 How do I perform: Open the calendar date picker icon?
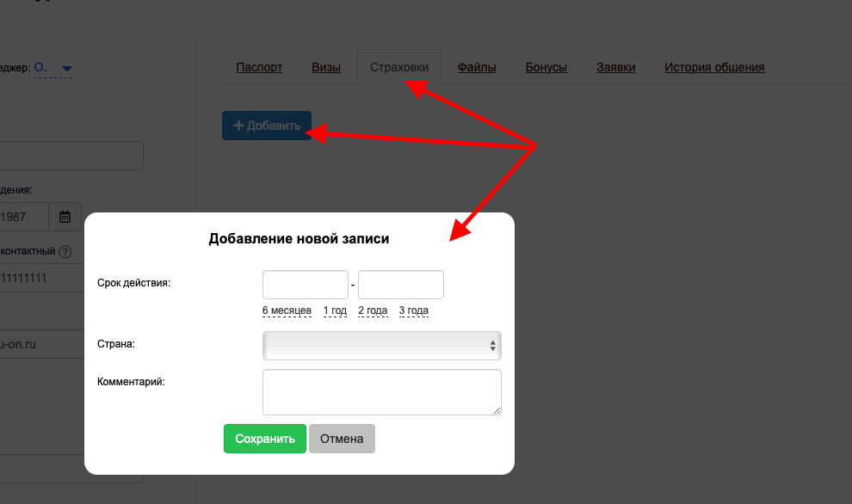65,217
